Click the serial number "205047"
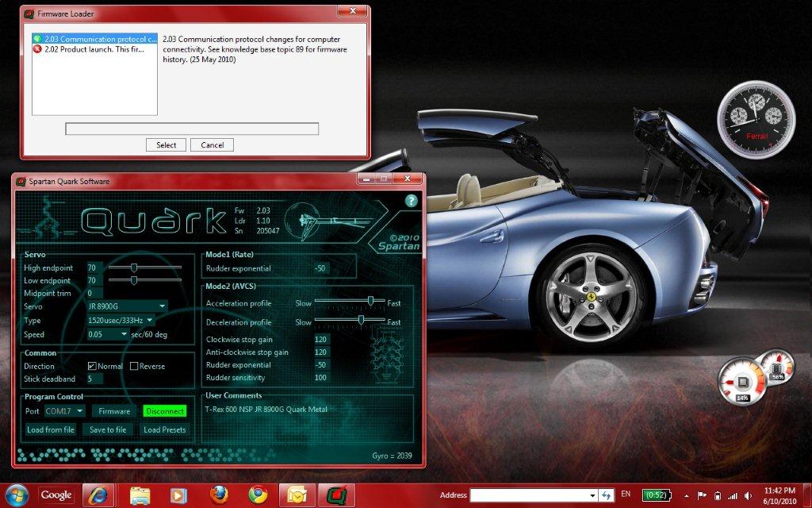812x508 pixels. pos(268,231)
